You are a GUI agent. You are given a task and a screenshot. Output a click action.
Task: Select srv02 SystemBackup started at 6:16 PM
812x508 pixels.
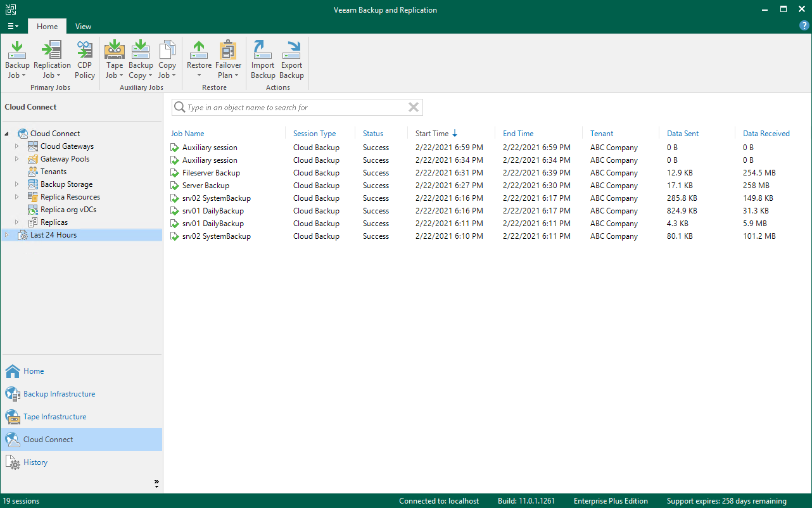point(486,198)
